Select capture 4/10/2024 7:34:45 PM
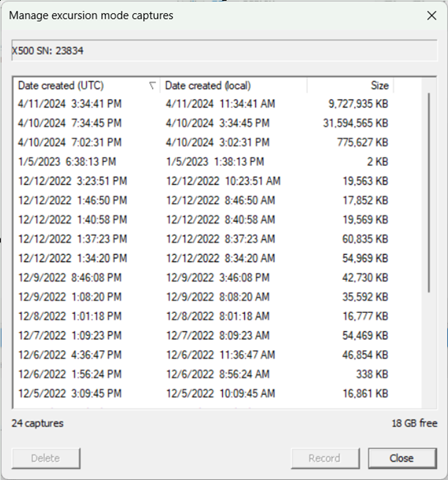 (70, 123)
